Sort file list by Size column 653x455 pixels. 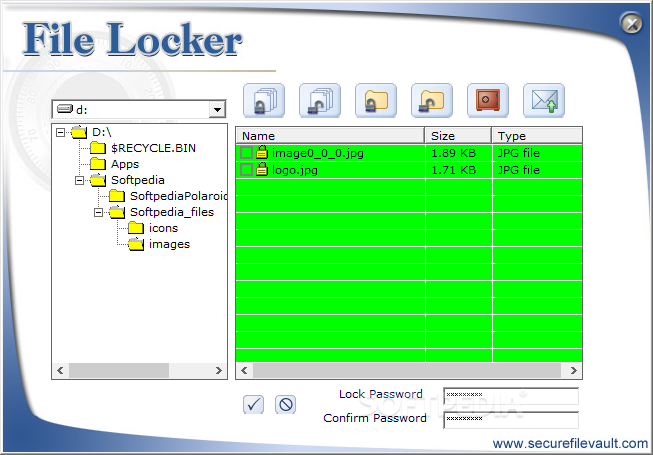[x=458, y=136]
